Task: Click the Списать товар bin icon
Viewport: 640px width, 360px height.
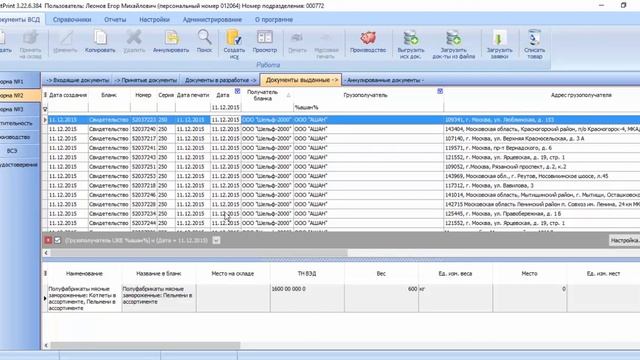Action: point(534,38)
